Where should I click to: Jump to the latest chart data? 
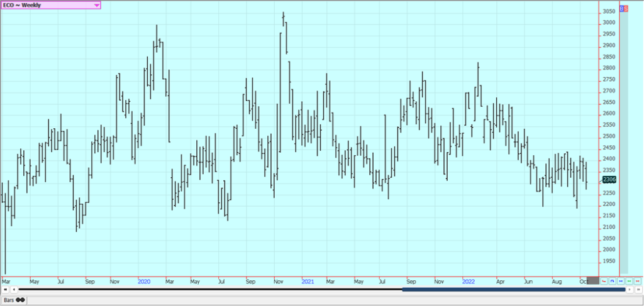638,290
